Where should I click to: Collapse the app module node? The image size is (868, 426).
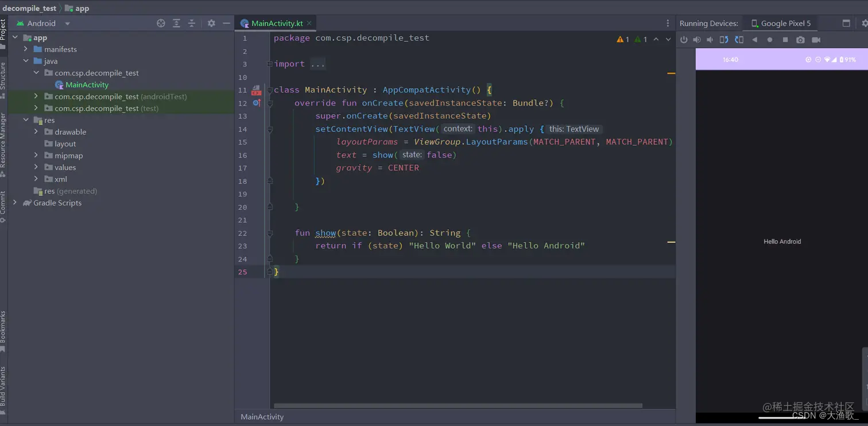click(x=15, y=37)
